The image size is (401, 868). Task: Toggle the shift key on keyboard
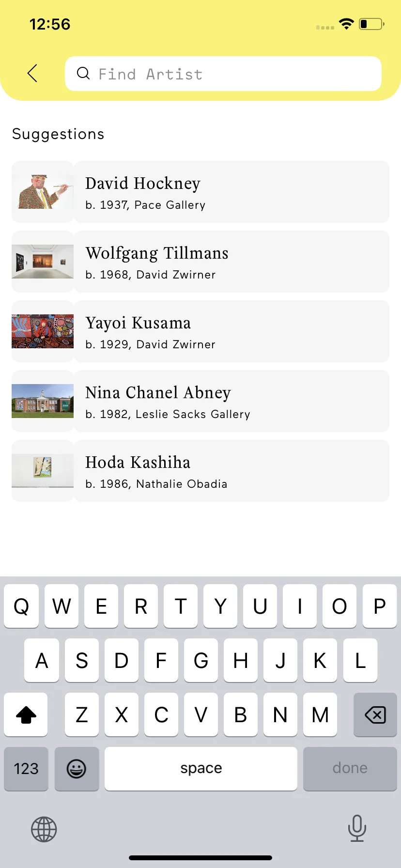coord(26,714)
